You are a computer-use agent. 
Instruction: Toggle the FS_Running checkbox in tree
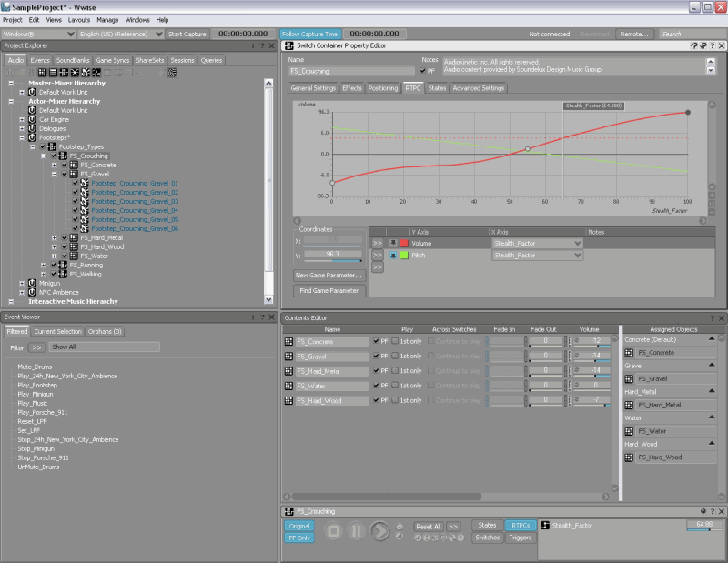(x=54, y=265)
